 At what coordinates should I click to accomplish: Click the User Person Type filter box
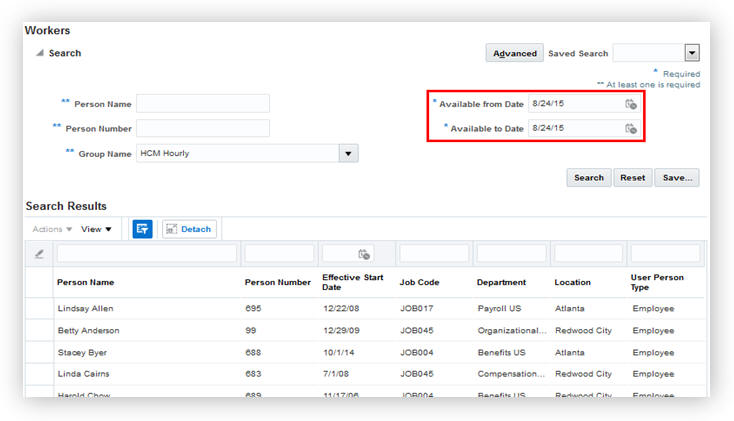click(665, 254)
